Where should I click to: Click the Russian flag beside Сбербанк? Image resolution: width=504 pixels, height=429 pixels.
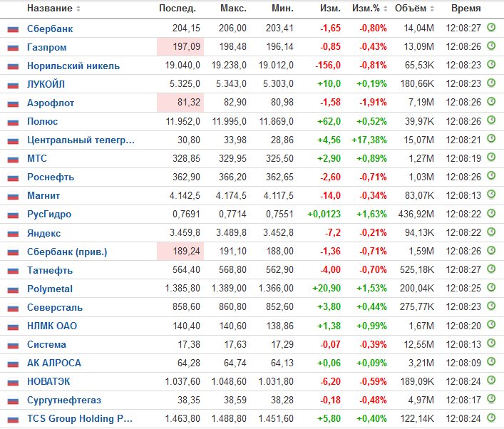pos(13,29)
